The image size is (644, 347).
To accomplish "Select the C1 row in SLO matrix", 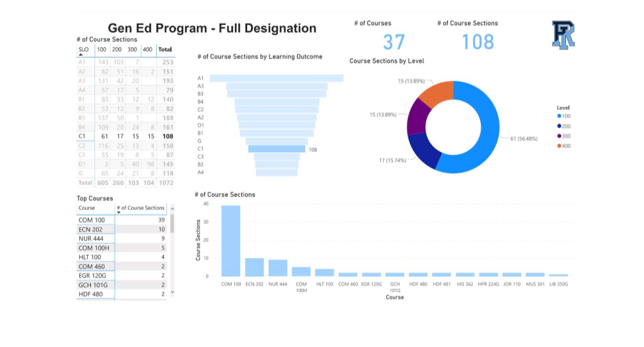I will [82, 136].
